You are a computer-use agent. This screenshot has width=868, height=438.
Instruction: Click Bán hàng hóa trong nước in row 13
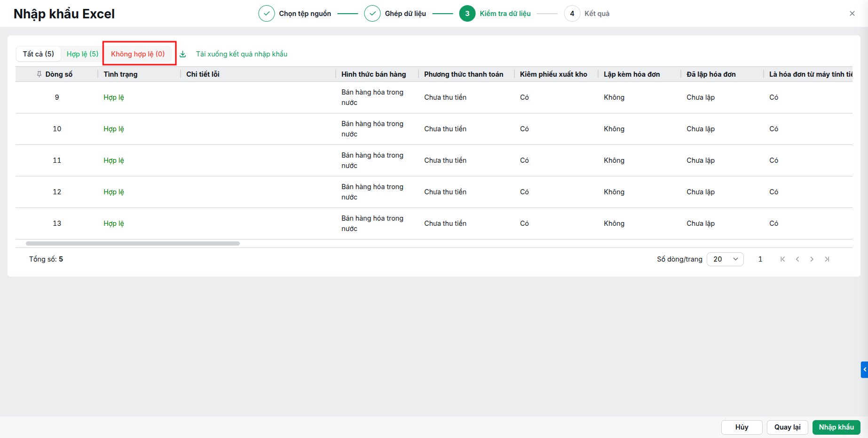372,223
